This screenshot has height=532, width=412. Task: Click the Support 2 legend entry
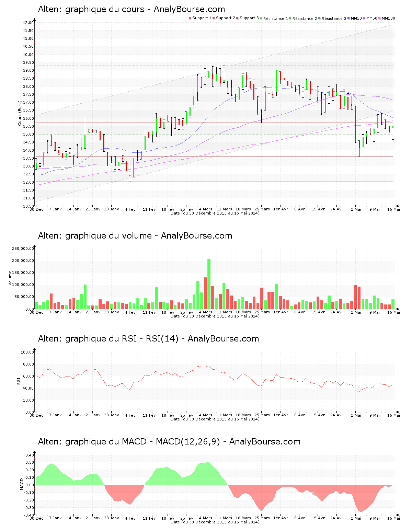[x=224, y=18]
